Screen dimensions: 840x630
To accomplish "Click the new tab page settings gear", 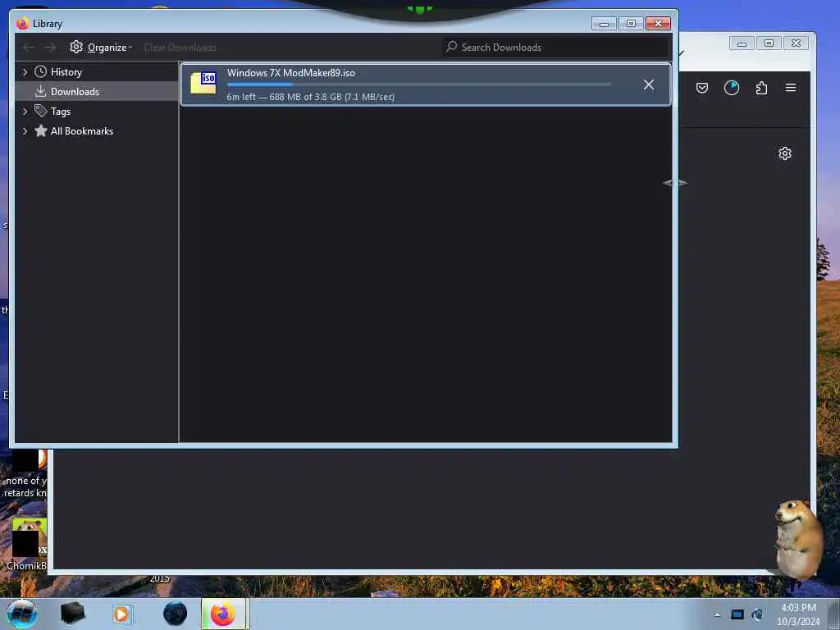I will [785, 153].
